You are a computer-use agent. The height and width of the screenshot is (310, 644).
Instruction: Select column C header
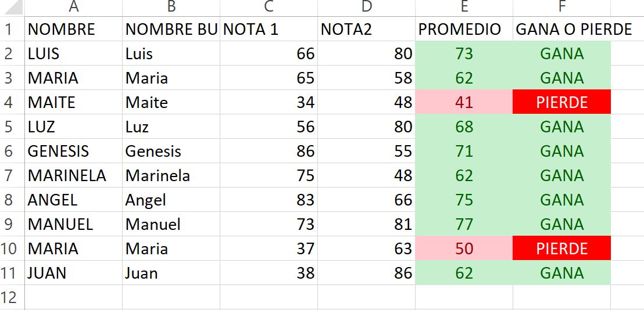269,8
